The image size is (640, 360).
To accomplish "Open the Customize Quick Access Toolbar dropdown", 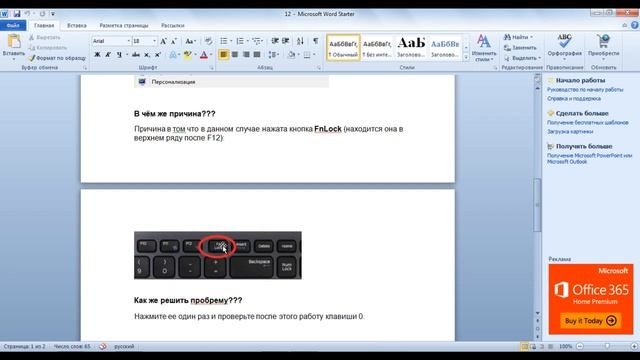I will (53, 14).
